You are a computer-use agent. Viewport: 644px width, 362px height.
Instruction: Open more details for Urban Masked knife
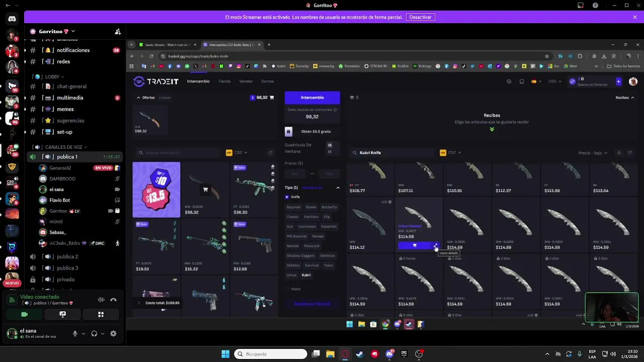(x=436, y=245)
